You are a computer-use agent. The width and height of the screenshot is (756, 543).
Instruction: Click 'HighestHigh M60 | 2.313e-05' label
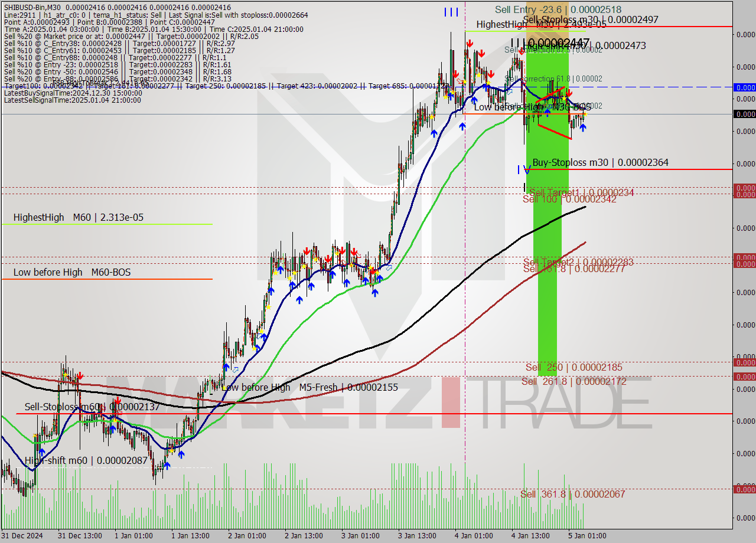(78, 217)
